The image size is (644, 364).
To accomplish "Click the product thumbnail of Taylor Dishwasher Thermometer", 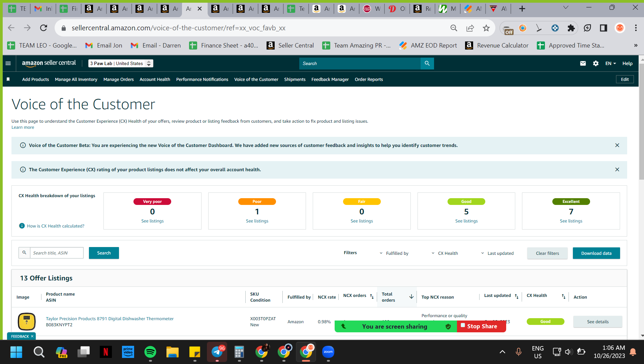I will coord(27,321).
